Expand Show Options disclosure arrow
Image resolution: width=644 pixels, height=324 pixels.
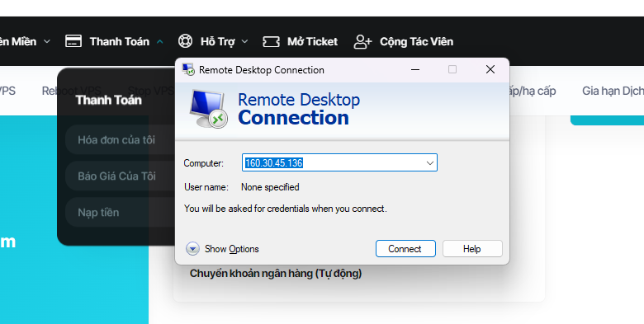point(192,248)
